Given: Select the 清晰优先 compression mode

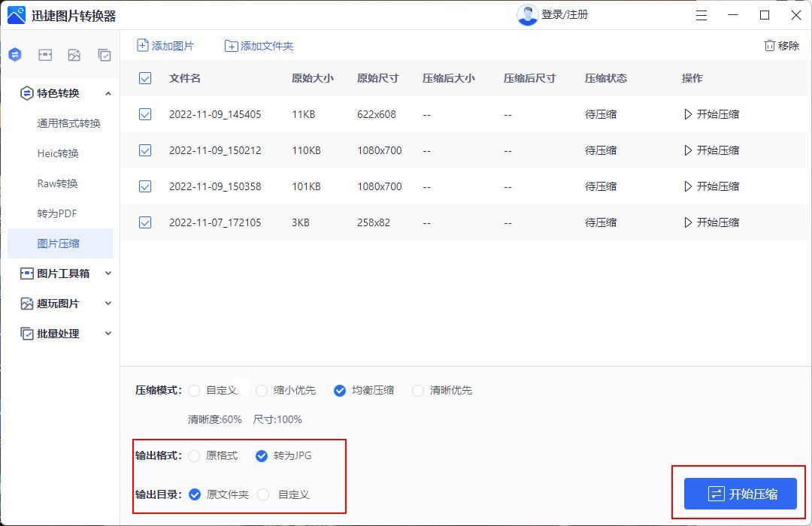Looking at the screenshot, I should click(418, 390).
